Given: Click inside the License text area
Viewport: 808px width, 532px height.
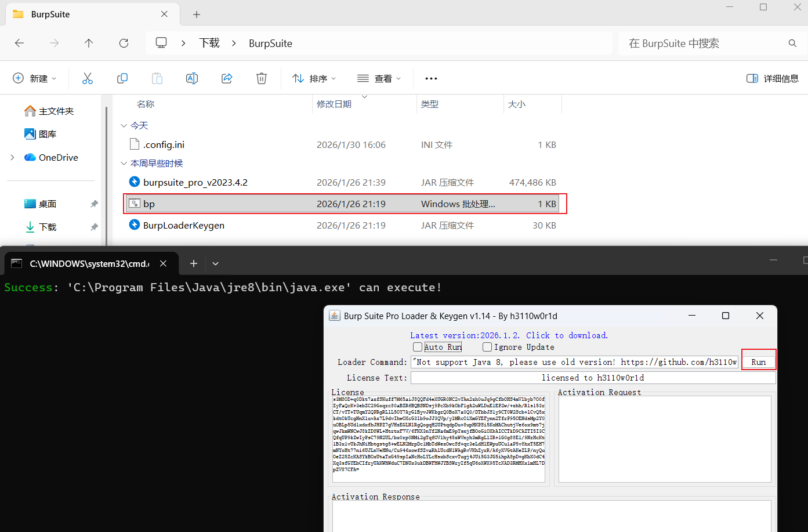Looking at the screenshot, I should coord(439,439).
